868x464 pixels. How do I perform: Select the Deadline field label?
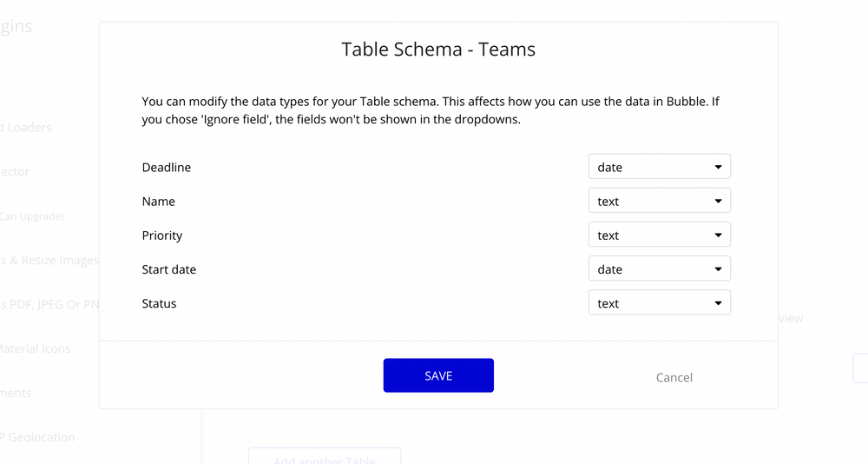(x=166, y=168)
